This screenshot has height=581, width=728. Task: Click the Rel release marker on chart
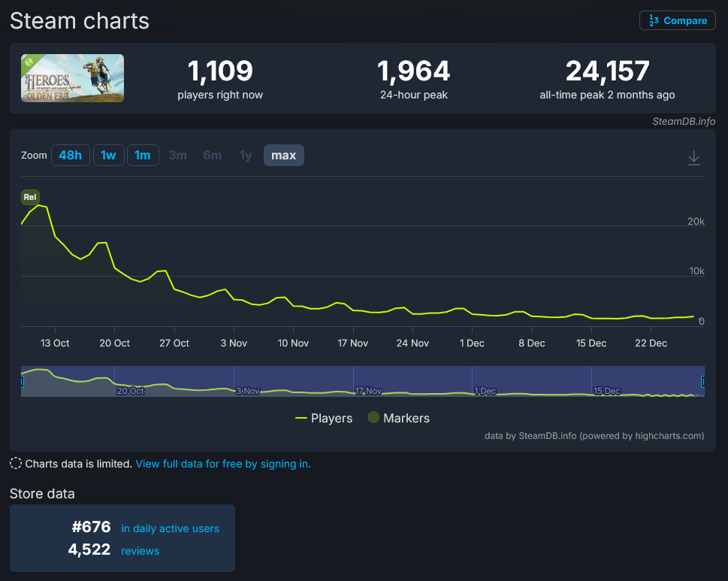tap(30, 197)
